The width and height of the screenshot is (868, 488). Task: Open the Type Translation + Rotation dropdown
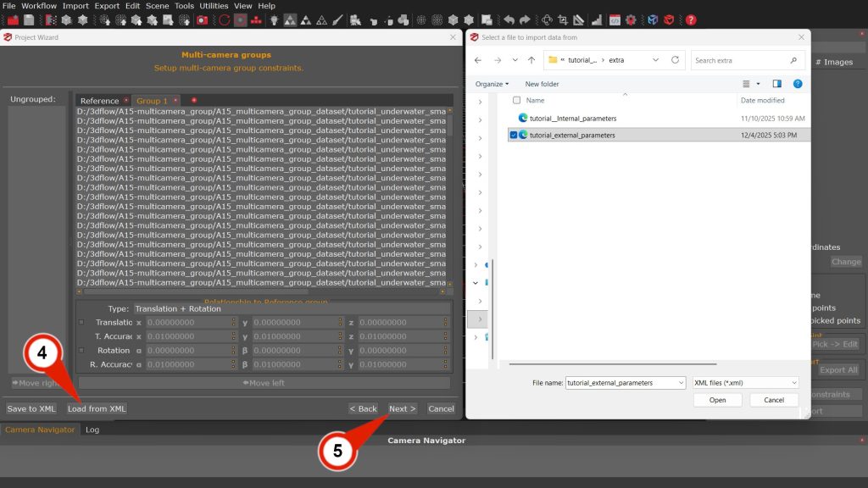(x=291, y=308)
